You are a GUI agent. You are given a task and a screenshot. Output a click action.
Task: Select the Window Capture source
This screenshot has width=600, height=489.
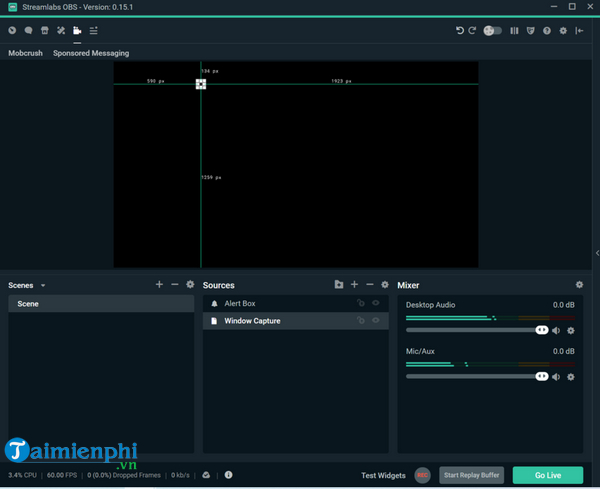tap(295, 321)
